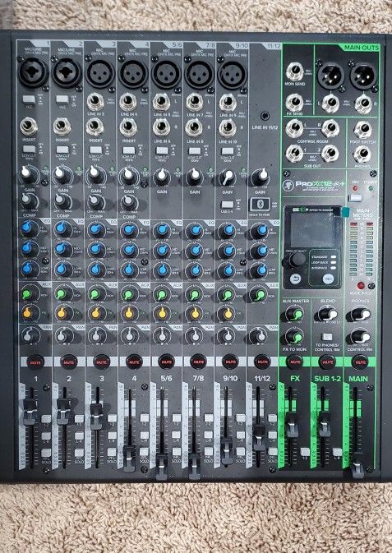Viewport: 392px width, 553px height.
Task: Click the effects engine display screen
Action: click(x=313, y=231)
